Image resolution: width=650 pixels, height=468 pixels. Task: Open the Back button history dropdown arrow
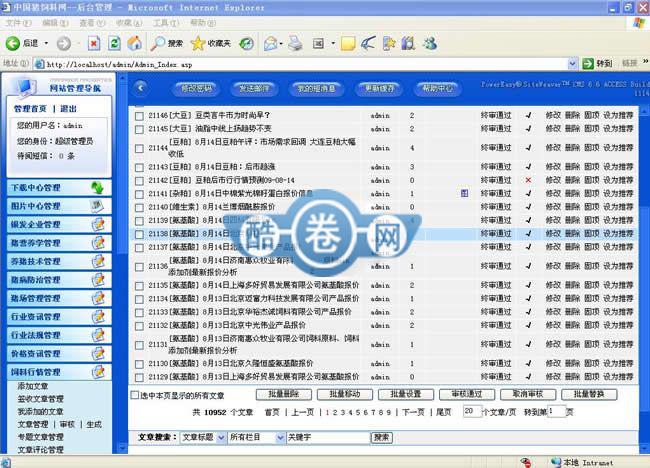tap(46, 43)
